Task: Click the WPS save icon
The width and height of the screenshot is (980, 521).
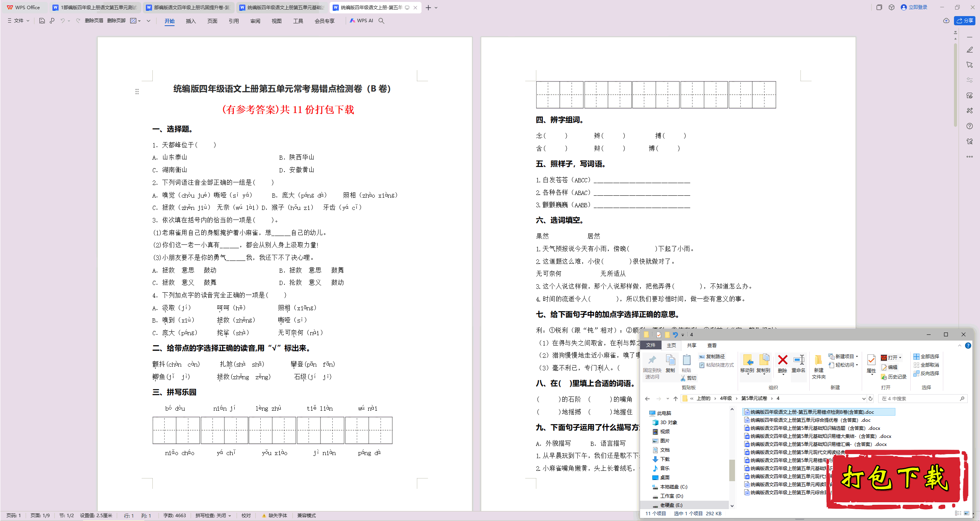Action: [x=42, y=21]
